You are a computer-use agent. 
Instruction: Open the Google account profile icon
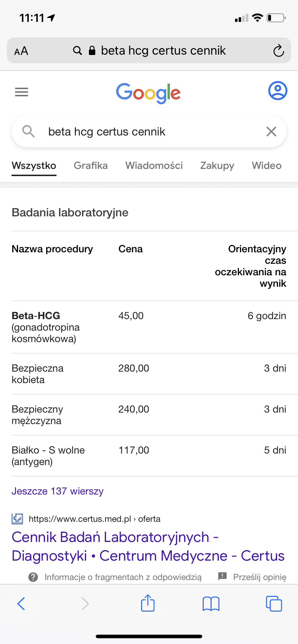[277, 91]
